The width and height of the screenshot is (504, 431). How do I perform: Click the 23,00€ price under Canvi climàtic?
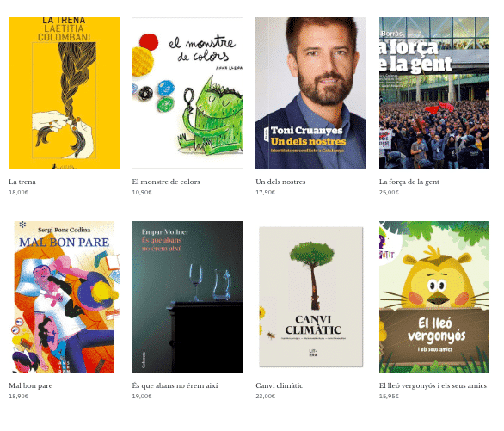click(266, 396)
